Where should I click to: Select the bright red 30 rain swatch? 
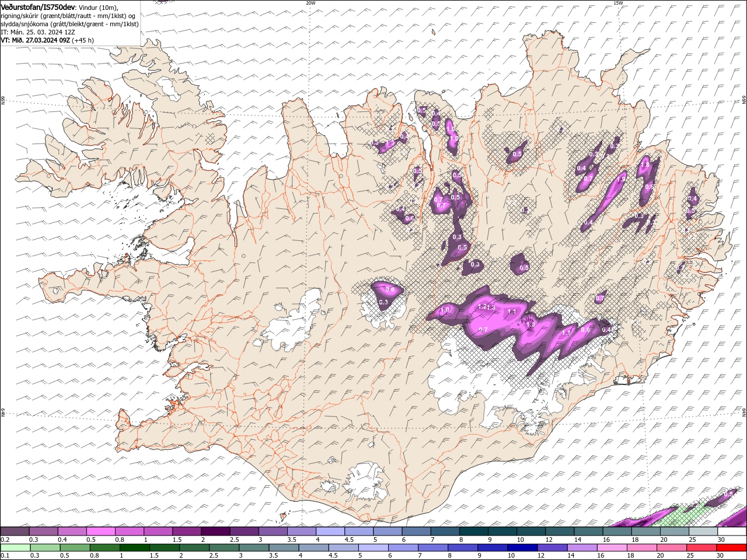pos(732,548)
